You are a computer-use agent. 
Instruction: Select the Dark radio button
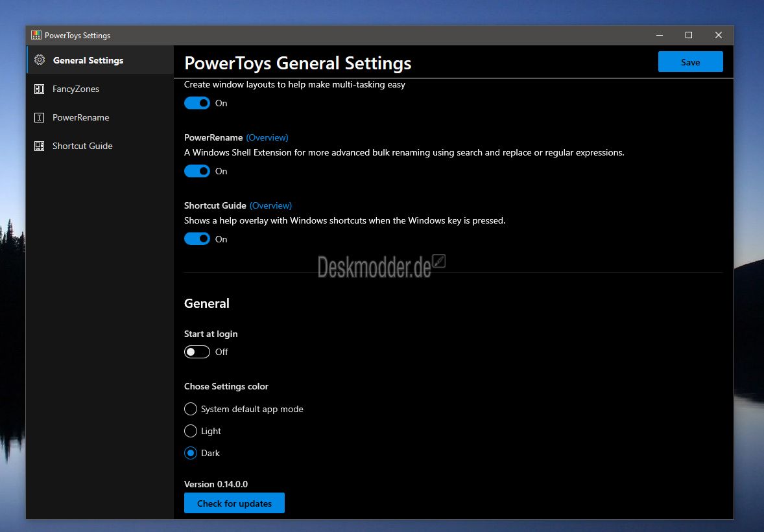point(191,453)
